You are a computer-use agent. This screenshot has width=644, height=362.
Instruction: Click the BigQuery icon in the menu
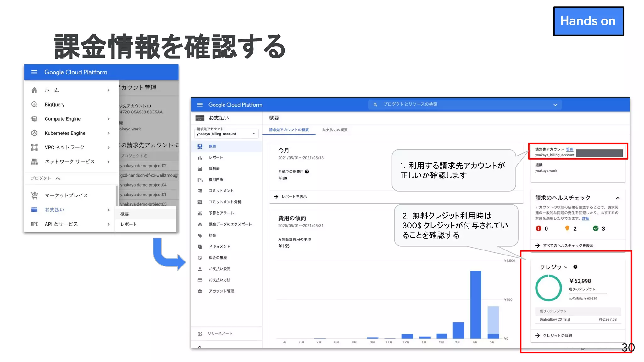click(x=34, y=104)
